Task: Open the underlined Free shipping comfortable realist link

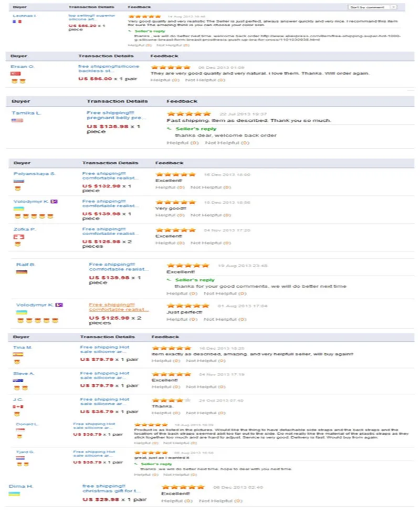Action: click(119, 307)
